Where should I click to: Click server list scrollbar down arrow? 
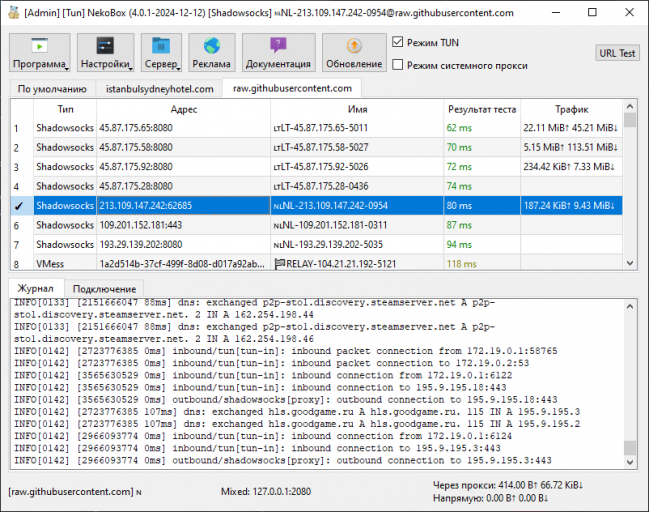point(630,263)
